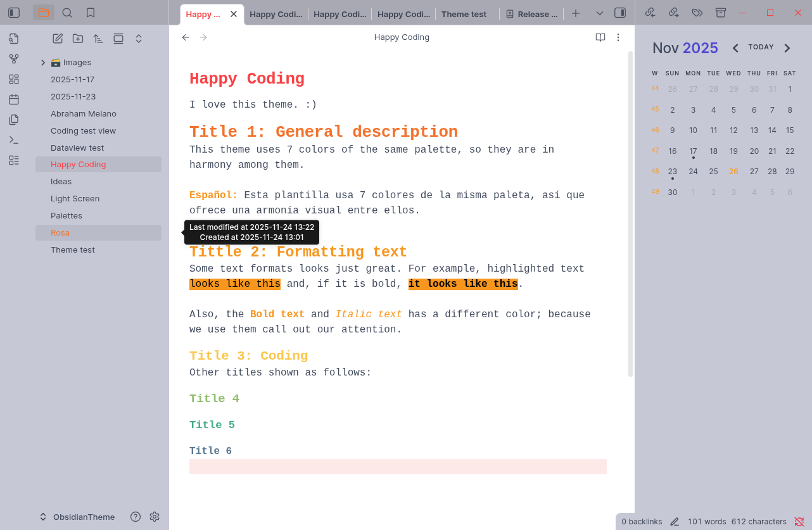Open the Ideas note
The height and width of the screenshot is (530, 812).
pos(98,182)
